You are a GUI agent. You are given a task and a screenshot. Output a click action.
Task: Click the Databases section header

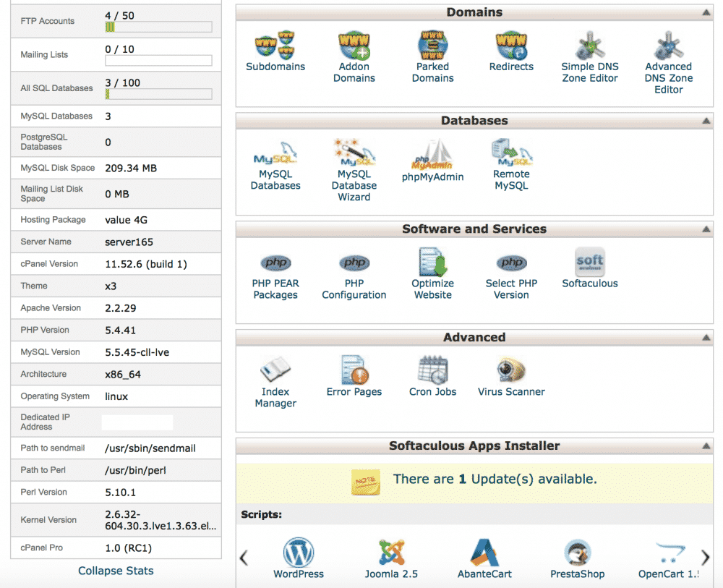[x=474, y=121]
